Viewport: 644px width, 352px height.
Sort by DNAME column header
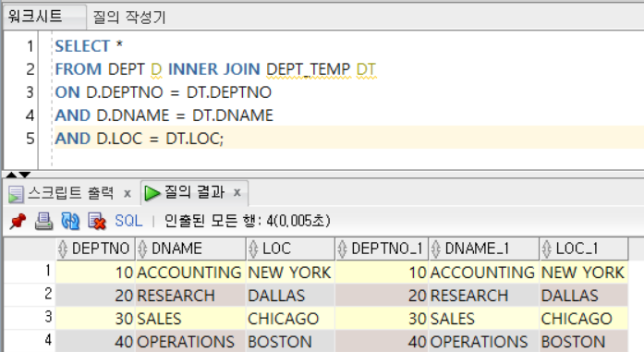pos(190,249)
